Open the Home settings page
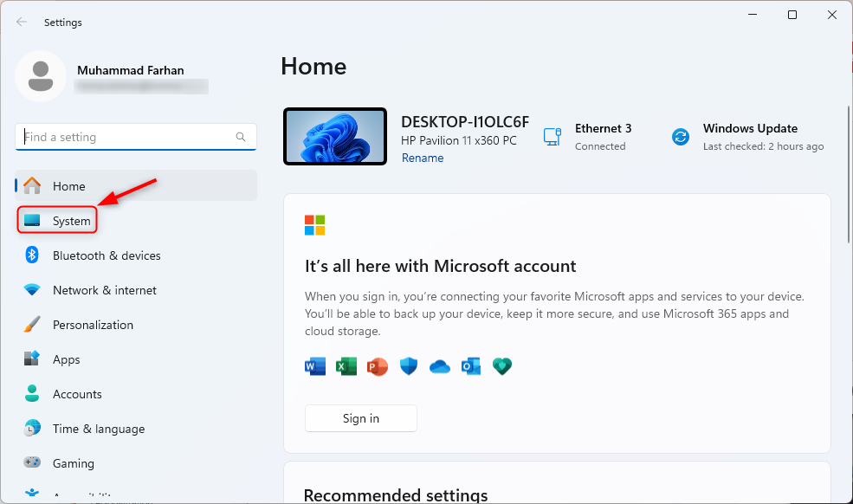 pos(136,185)
